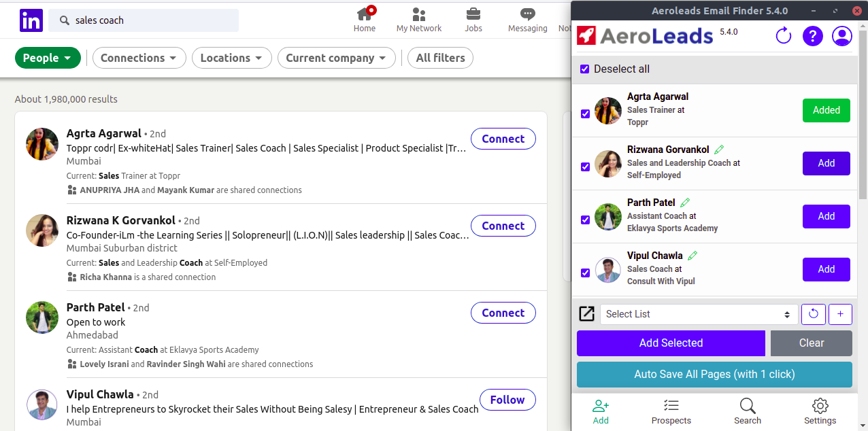Click Add Selected button

[671, 343]
